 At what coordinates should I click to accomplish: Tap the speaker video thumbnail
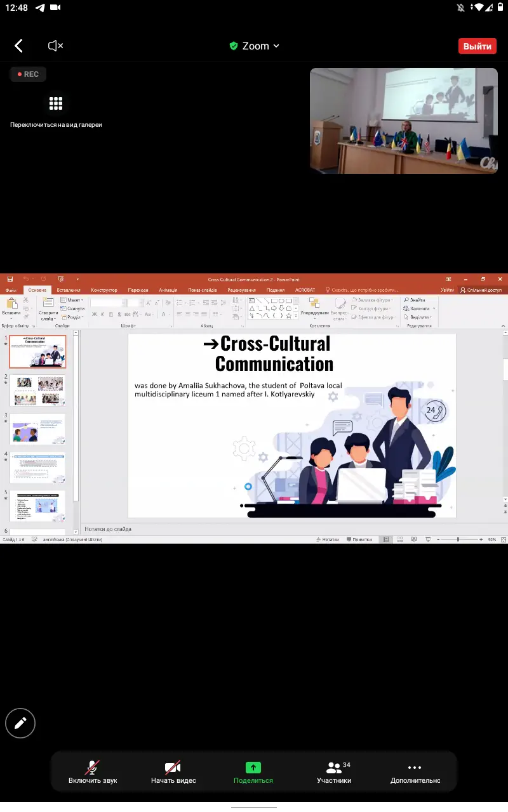(403, 121)
